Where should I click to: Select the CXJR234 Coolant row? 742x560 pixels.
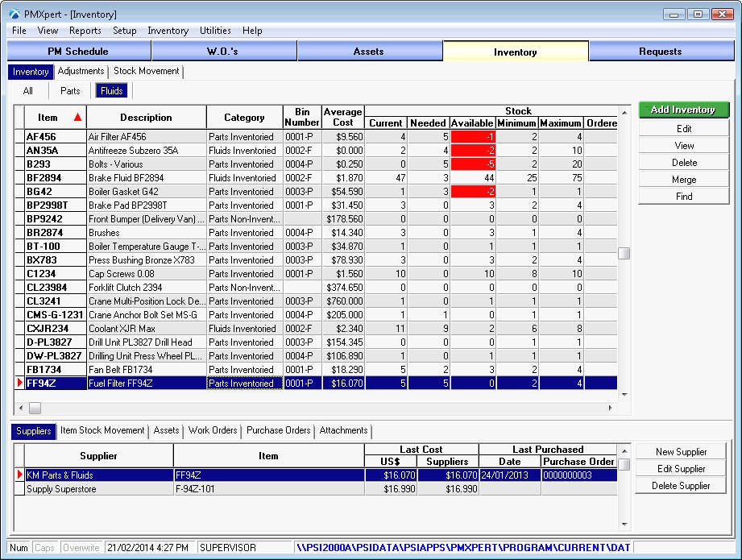point(316,329)
